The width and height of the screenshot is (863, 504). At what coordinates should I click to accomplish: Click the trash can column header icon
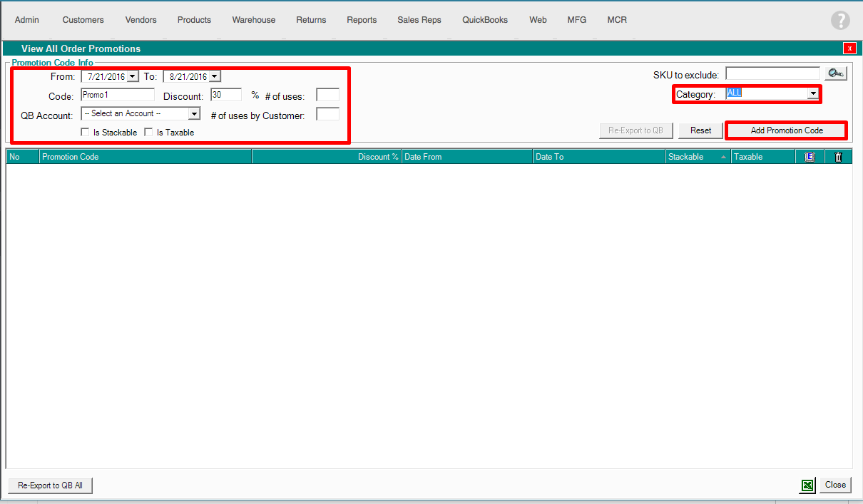[x=838, y=157]
